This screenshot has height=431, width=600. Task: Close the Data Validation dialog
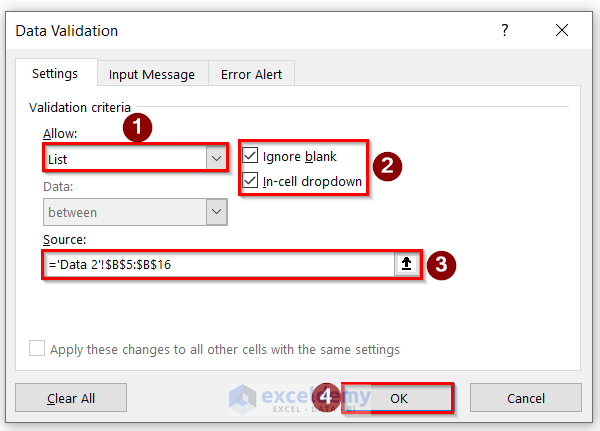563,31
